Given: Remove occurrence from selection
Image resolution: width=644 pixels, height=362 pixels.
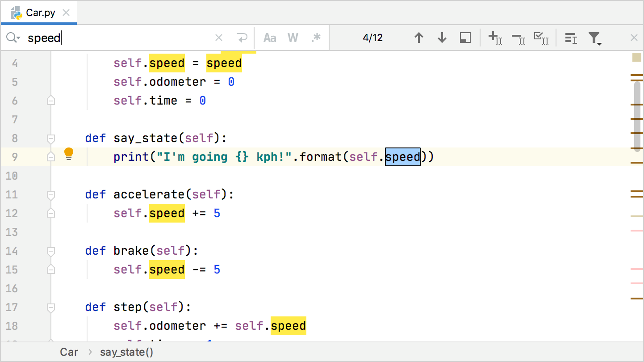Looking at the screenshot, I should [518, 38].
